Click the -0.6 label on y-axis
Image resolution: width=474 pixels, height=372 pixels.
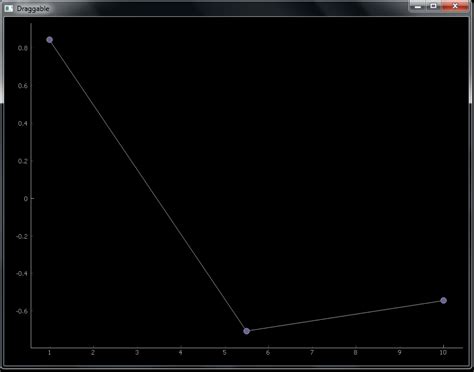22,311
